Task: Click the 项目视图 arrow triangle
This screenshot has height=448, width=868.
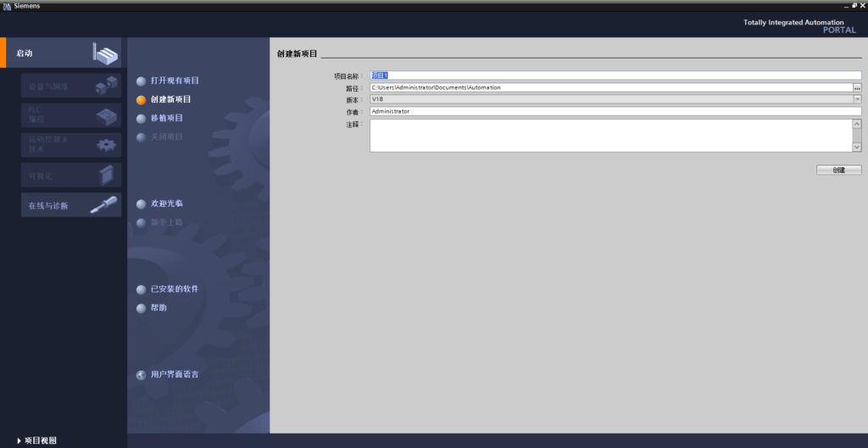Action: pos(19,441)
